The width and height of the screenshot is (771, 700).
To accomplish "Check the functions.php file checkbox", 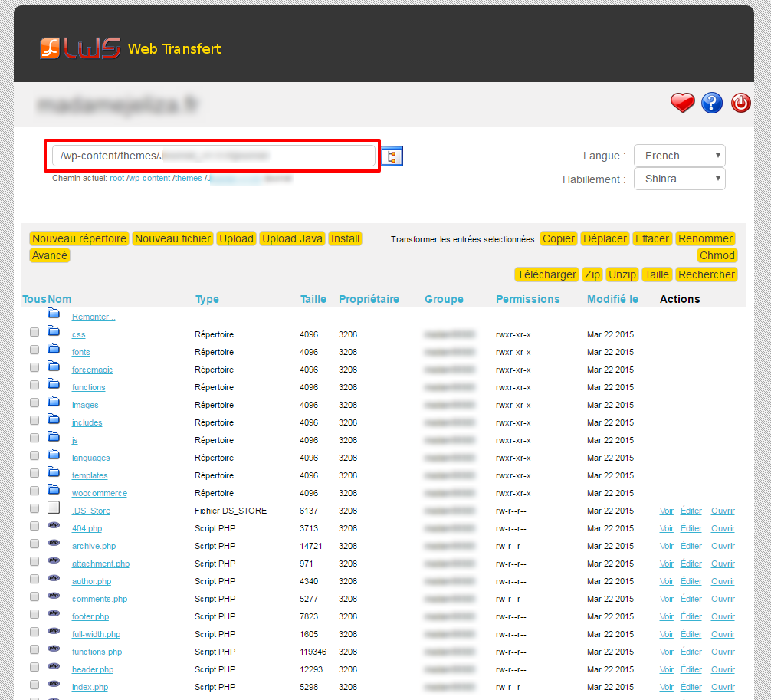I will pos(34,649).
